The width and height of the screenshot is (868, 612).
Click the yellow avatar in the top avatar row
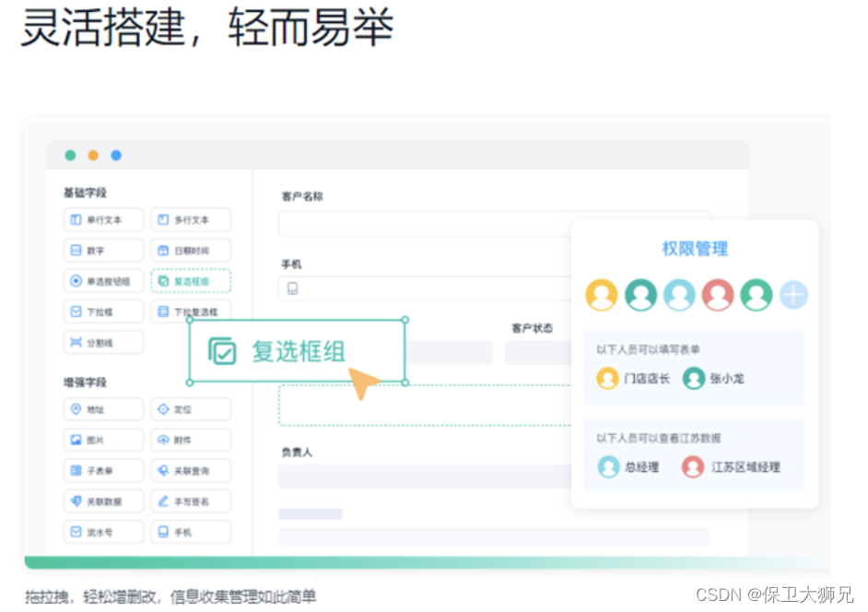coord(602,295)
